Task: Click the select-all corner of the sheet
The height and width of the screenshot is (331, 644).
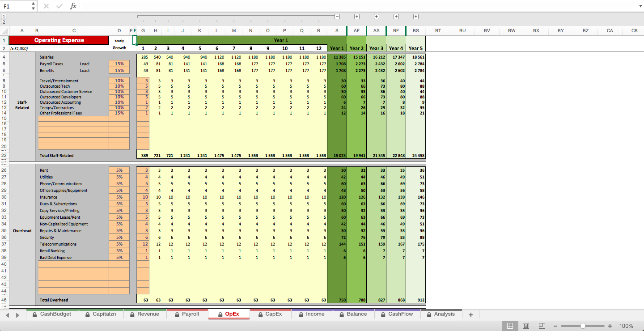Action: [x=4, y=30]
